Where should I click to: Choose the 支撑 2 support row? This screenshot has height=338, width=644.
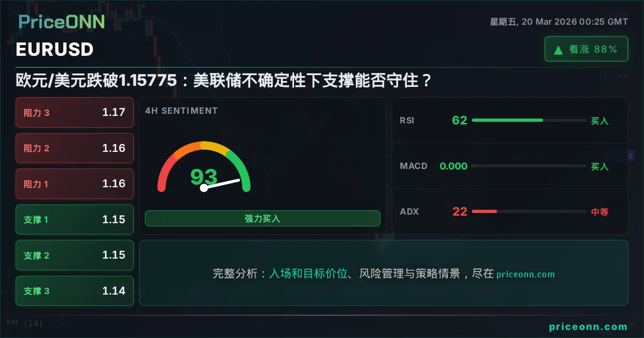click(75, 255)
